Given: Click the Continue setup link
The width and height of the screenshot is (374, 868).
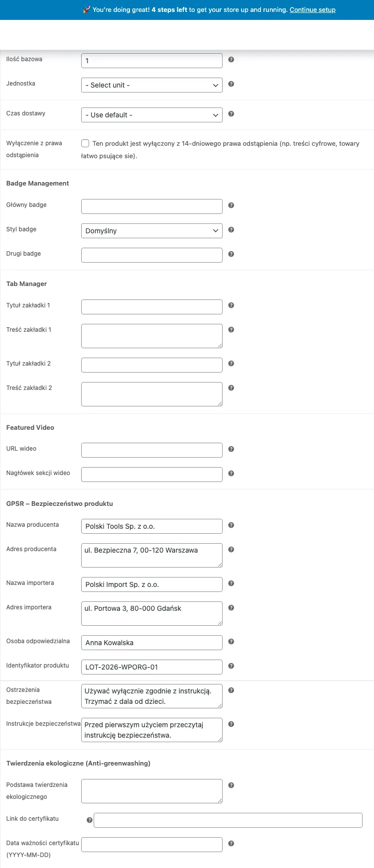Looking at the screenshot, I should tap(312, 9).
